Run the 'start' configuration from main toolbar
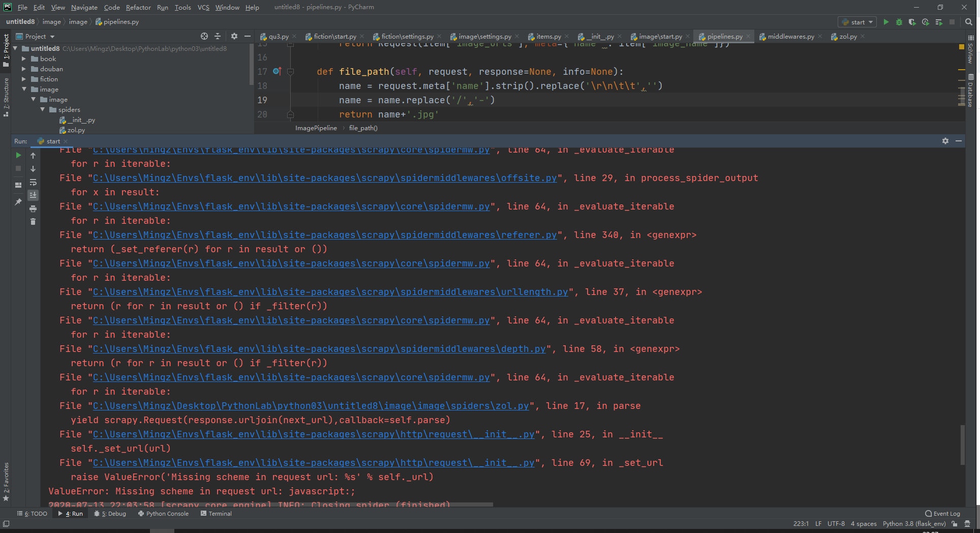The width and height of the screenshot is (980, 533). pos(886,22)
